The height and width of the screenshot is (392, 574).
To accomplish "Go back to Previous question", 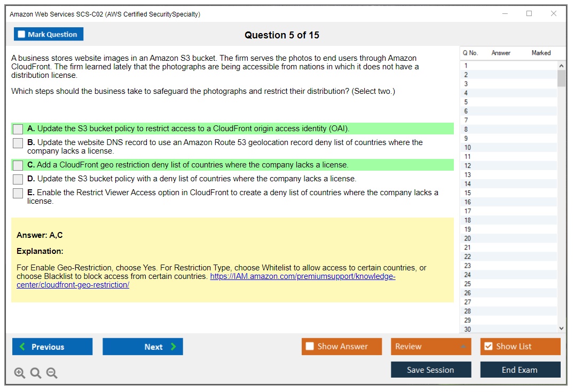I will [x=52, y=347].
